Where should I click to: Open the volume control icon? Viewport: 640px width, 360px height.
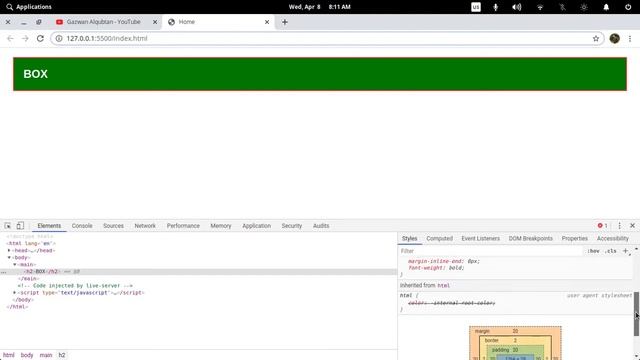517,7
